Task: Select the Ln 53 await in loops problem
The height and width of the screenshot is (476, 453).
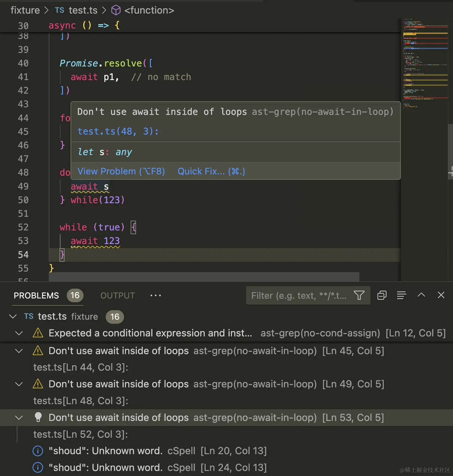Action: [226, 417]
